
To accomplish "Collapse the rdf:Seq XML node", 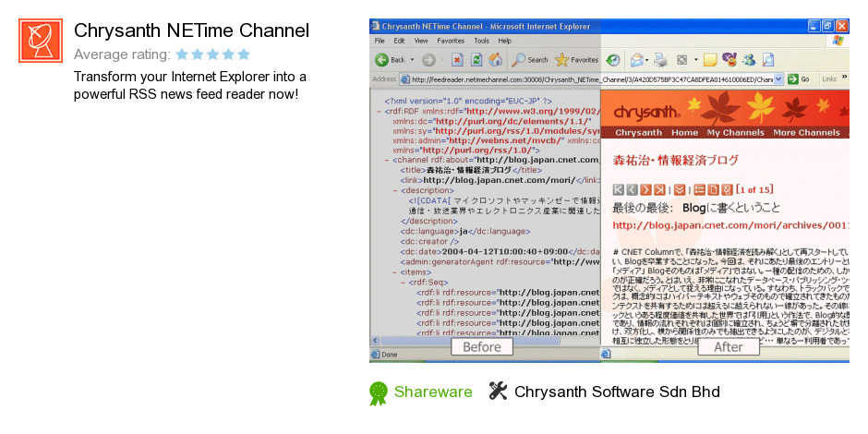I will pos(403,283).
